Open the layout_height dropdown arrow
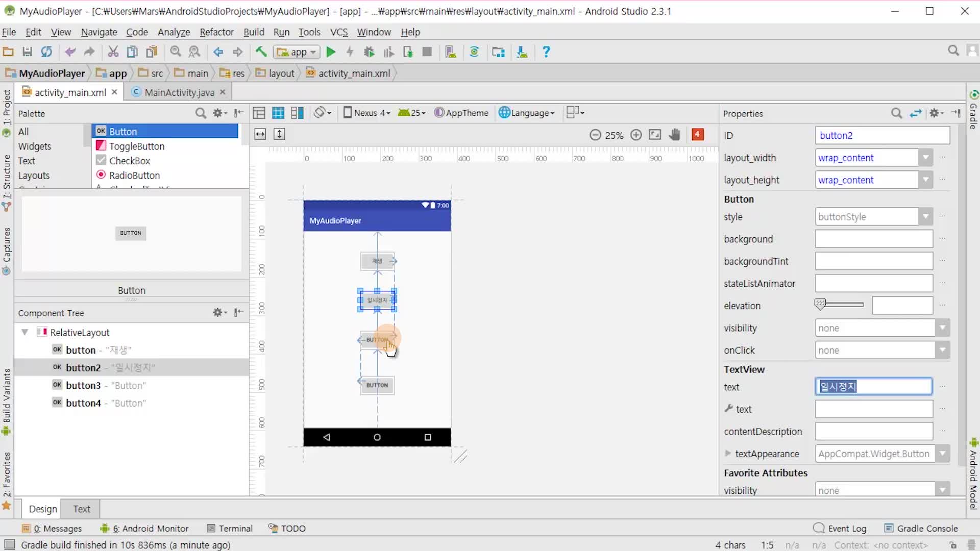This screenshot has width=980, height=551. (x=925, y=180)
